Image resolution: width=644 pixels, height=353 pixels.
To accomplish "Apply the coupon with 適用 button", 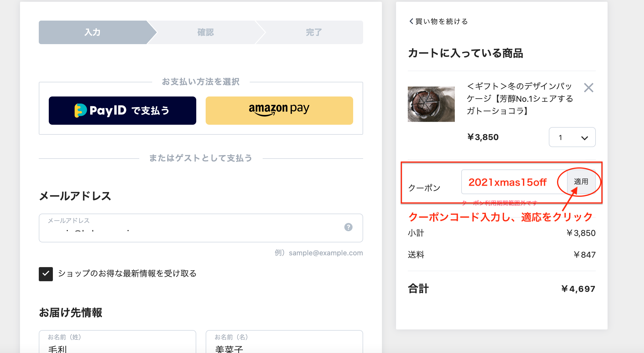I will point(581,182).
